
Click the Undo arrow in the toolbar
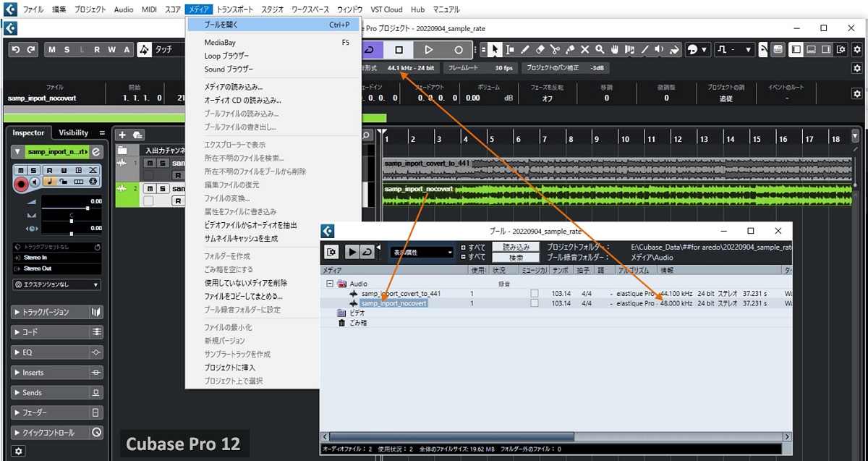pos(14,50)
